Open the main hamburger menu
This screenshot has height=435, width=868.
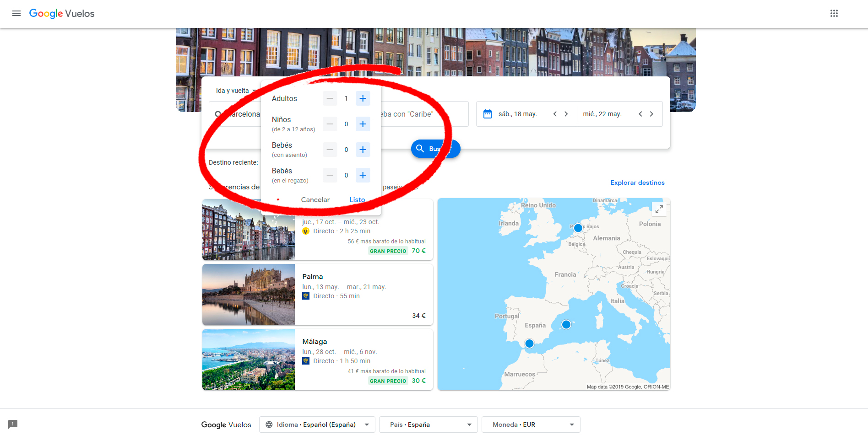tap(16, 13)
